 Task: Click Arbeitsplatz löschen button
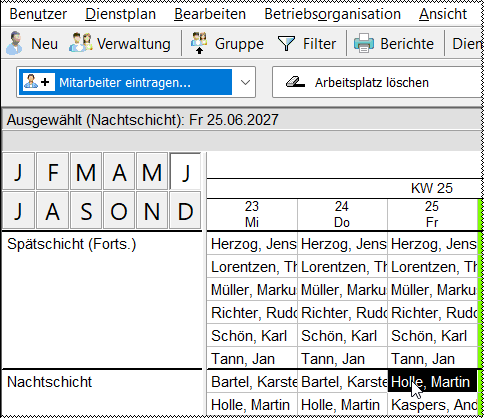[x=377, y=82]
